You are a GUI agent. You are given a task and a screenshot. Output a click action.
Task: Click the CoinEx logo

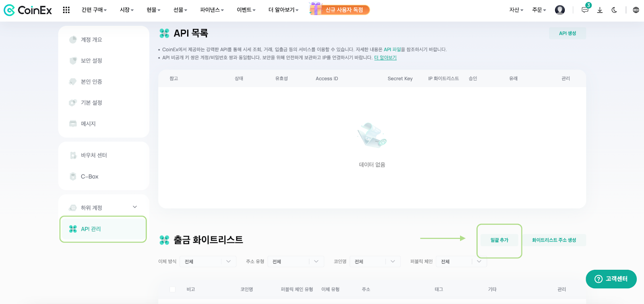(x=28, y=10)
